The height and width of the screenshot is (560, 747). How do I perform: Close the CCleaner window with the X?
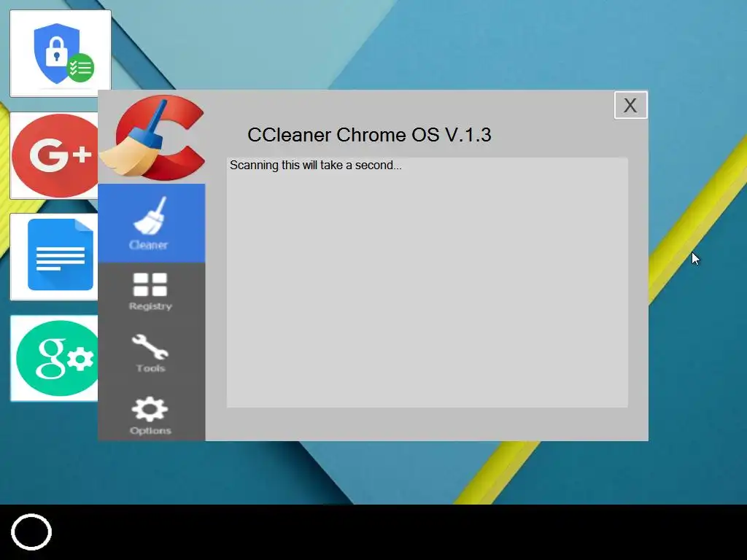pyautogui.click(x=630, y=105)
